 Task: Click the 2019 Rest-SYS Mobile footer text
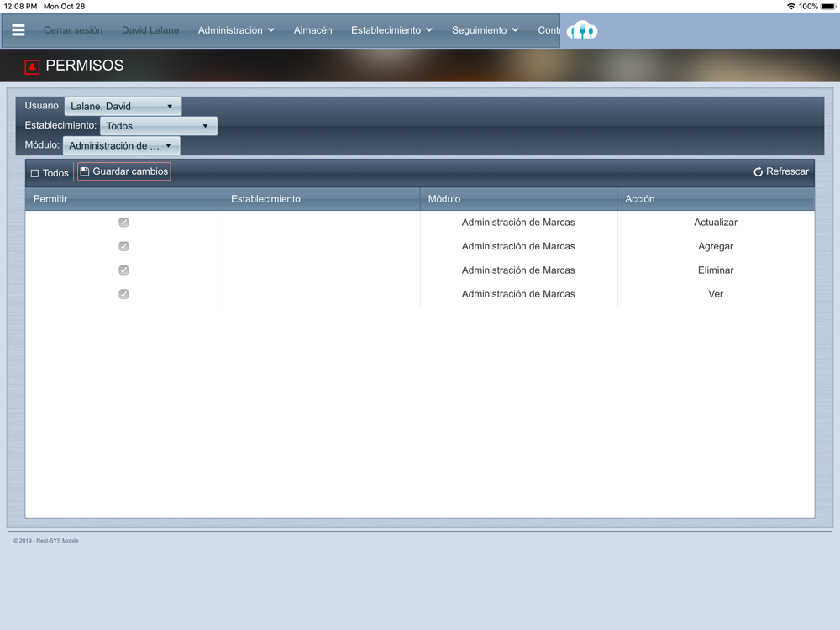tap(46, 540)
